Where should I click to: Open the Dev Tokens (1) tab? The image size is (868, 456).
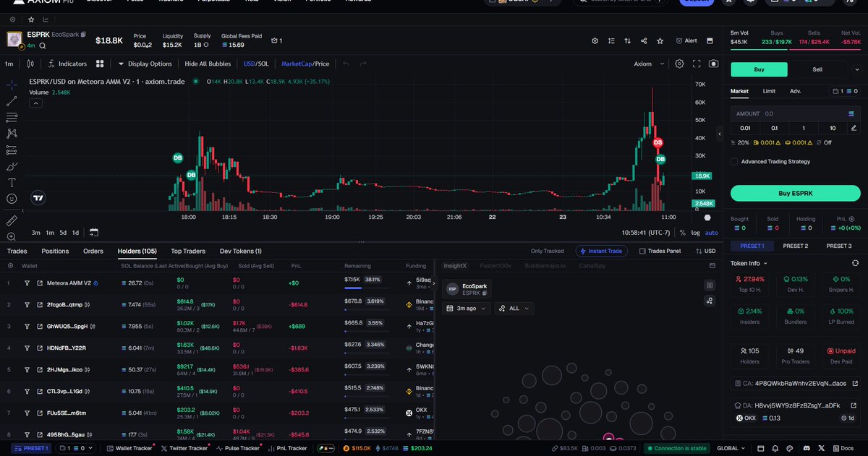(241, 251)
